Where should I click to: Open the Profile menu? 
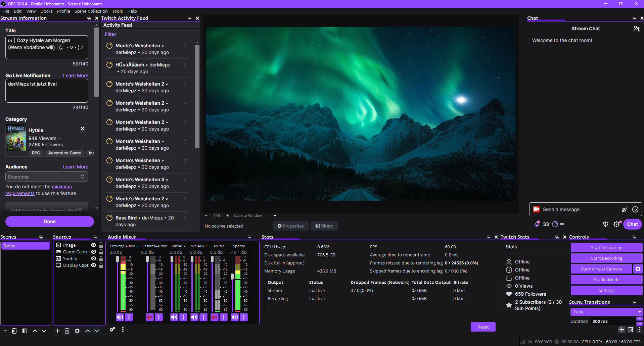(x=63, y=11)
